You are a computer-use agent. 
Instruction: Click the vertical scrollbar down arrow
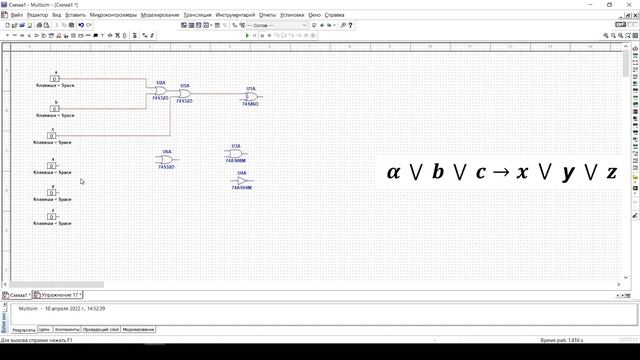click(x=626, y=278)
